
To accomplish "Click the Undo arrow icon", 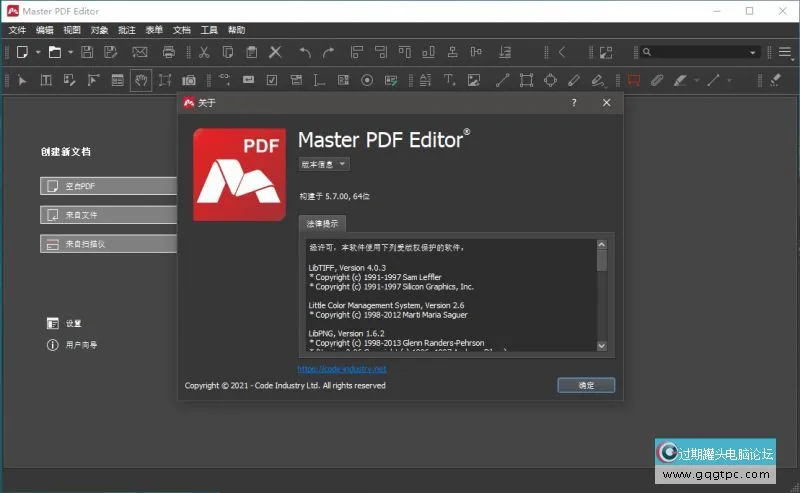I will pos(305,52).
